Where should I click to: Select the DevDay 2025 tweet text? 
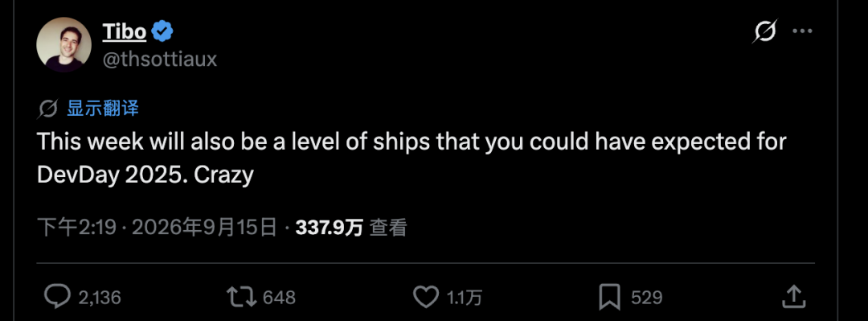411,158
